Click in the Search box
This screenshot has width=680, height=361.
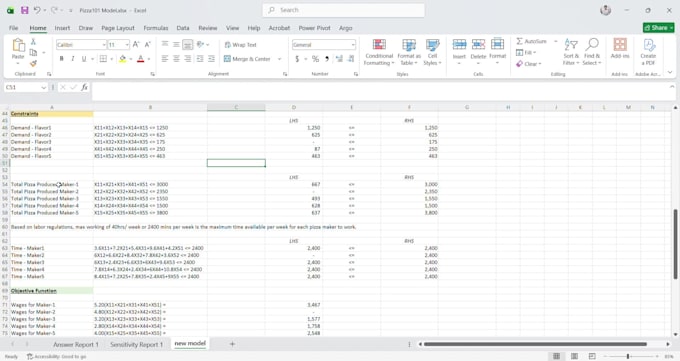pos(343,10)
